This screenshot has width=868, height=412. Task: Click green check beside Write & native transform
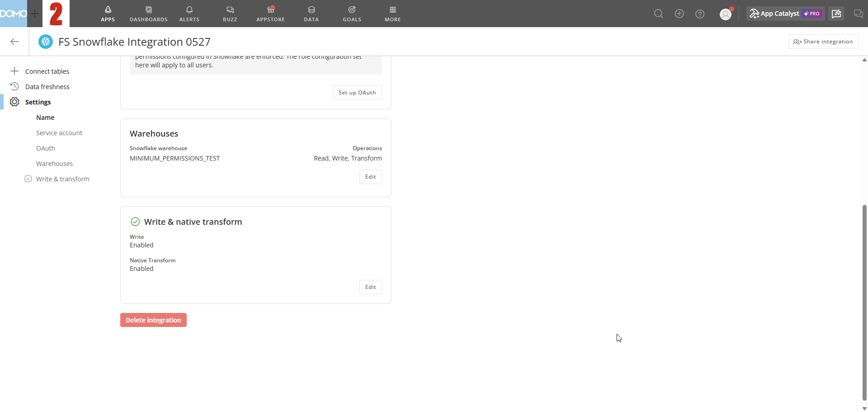pos(135,222)
